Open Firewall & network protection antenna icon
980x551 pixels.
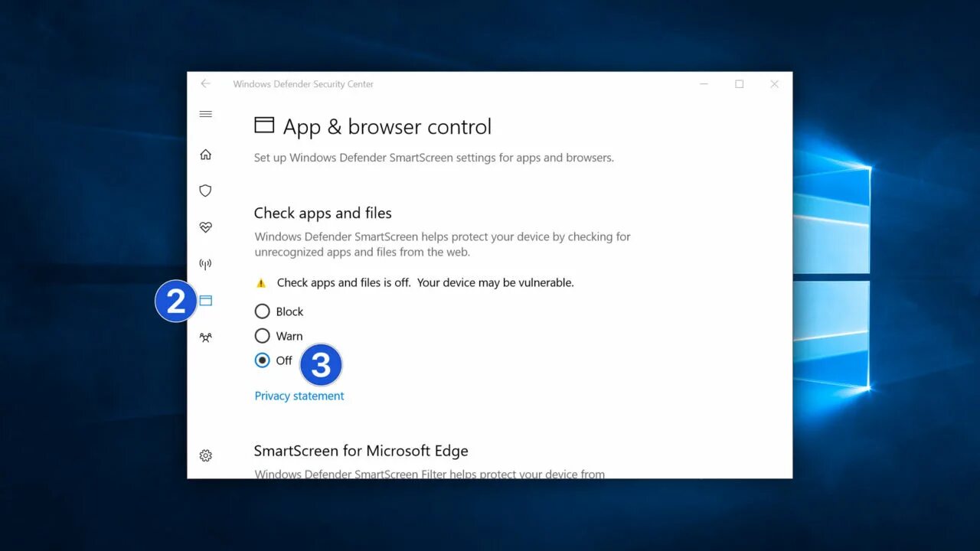[x=205, y=264]
